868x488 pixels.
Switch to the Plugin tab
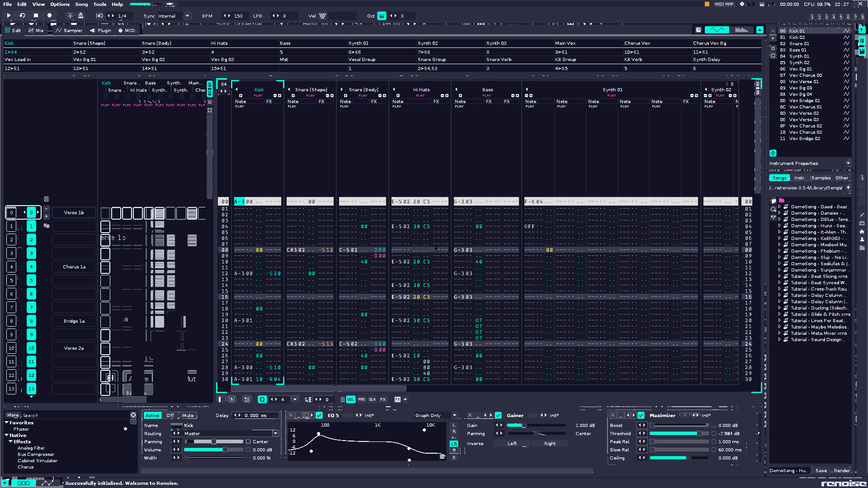click(x=100, y=30)
